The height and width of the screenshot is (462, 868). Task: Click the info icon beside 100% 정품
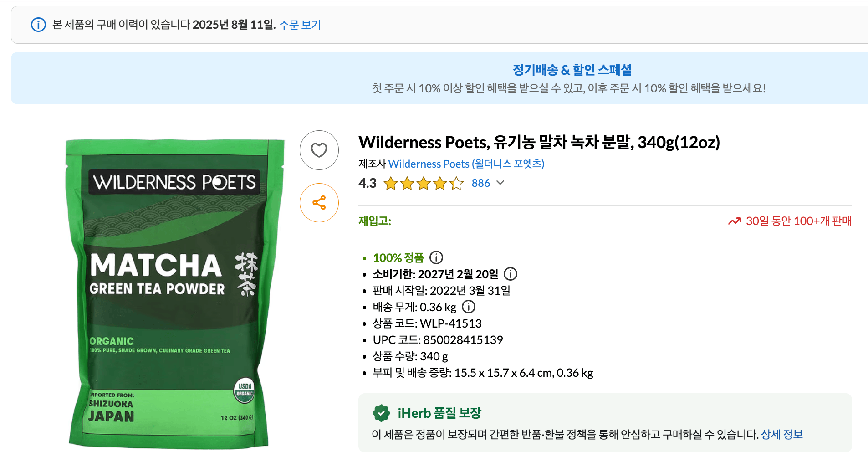pos(437,257)
